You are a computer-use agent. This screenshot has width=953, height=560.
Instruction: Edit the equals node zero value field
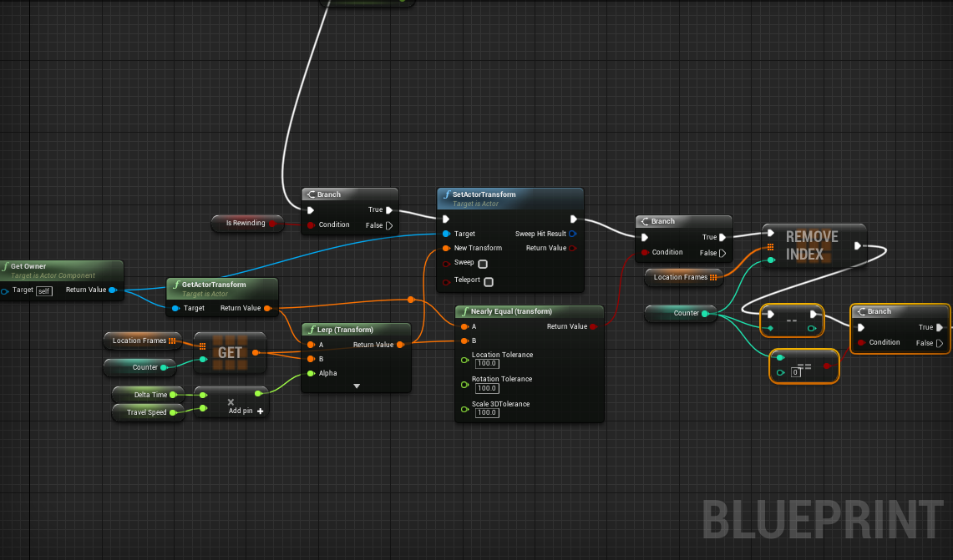coord(795,372)
